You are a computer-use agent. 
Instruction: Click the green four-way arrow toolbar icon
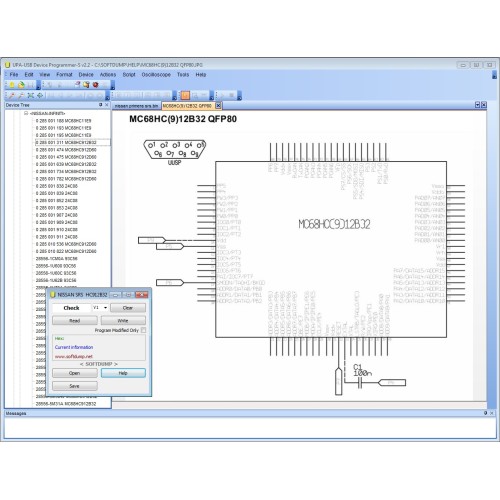40,96
